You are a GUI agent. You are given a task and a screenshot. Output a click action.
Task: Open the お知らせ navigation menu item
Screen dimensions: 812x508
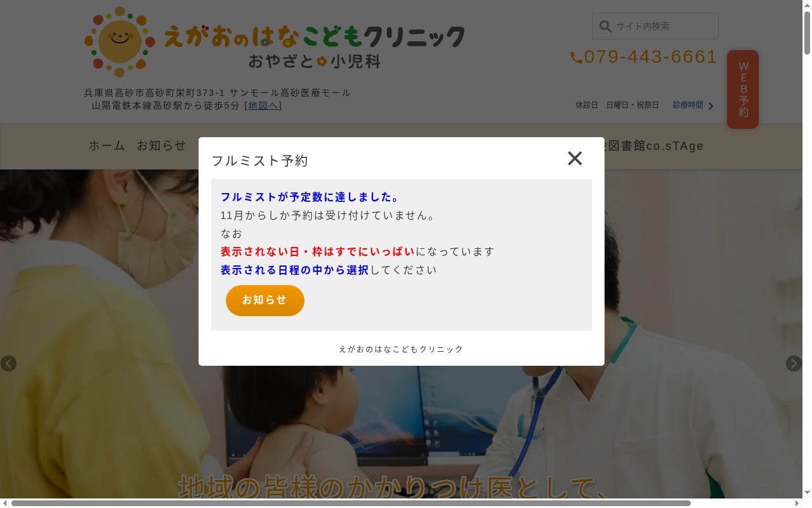tap(161, 146)
